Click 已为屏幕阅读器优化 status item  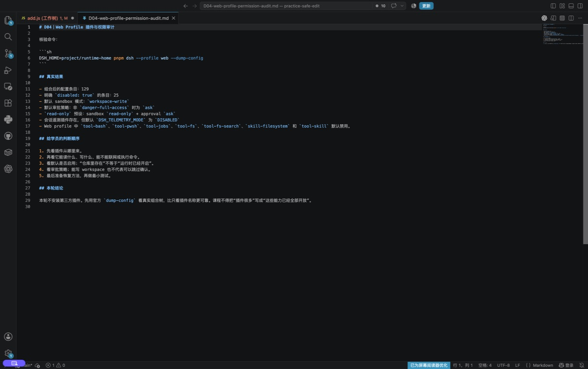429,365
